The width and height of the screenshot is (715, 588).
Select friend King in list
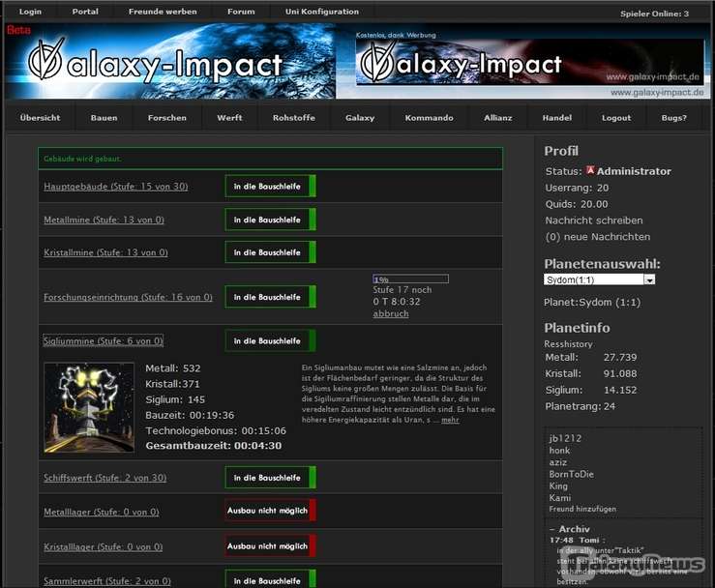coord(558,485)
